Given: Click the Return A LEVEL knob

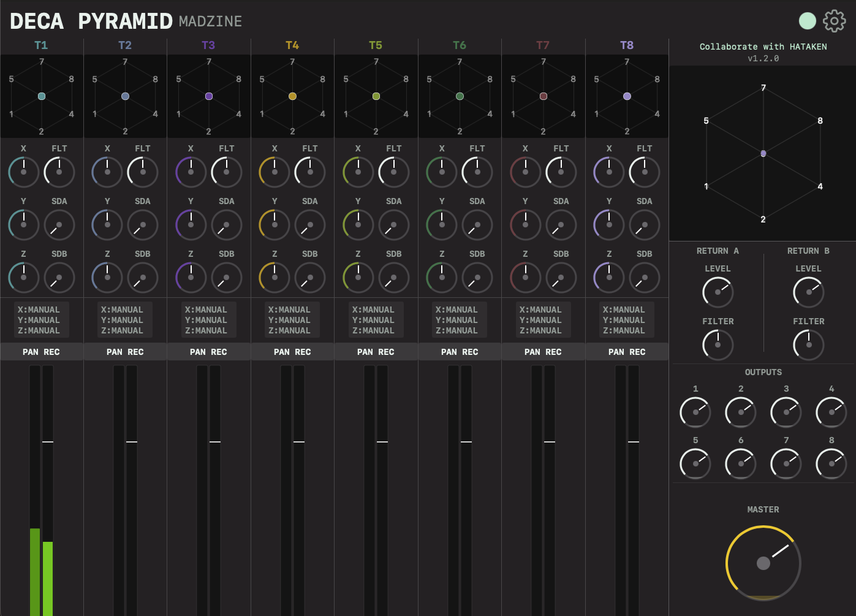Looking at the screenshot, I should point(718,292).
